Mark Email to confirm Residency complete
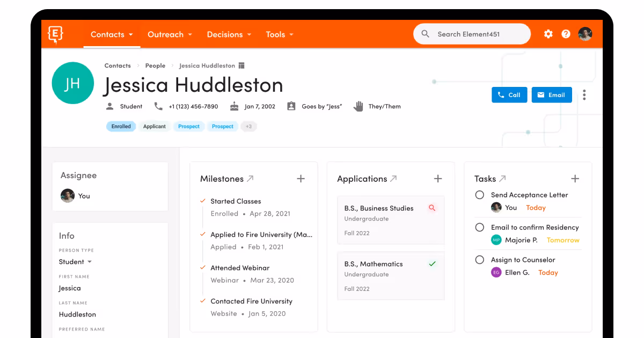Image resolution: width=644 pixels, height=338 pixels. [x=480, y=227]
